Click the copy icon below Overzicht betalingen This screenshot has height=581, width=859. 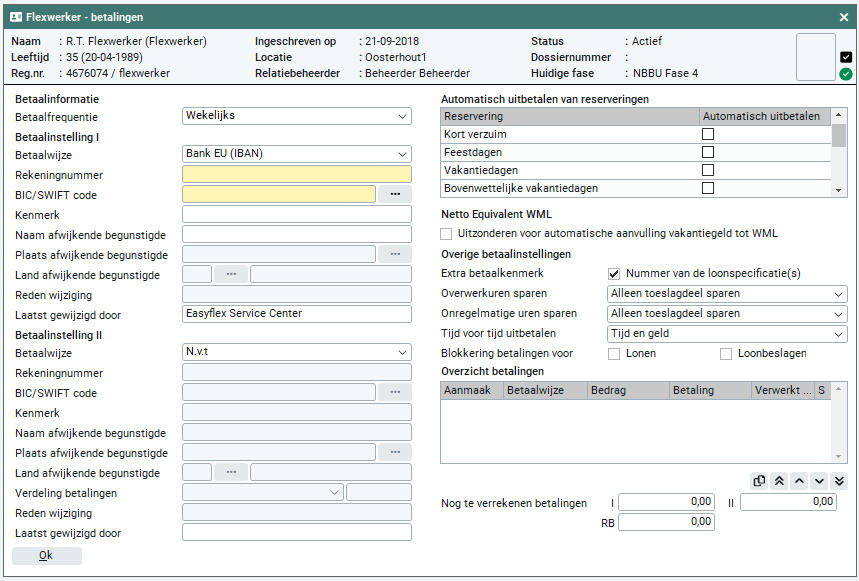[760, 481]
